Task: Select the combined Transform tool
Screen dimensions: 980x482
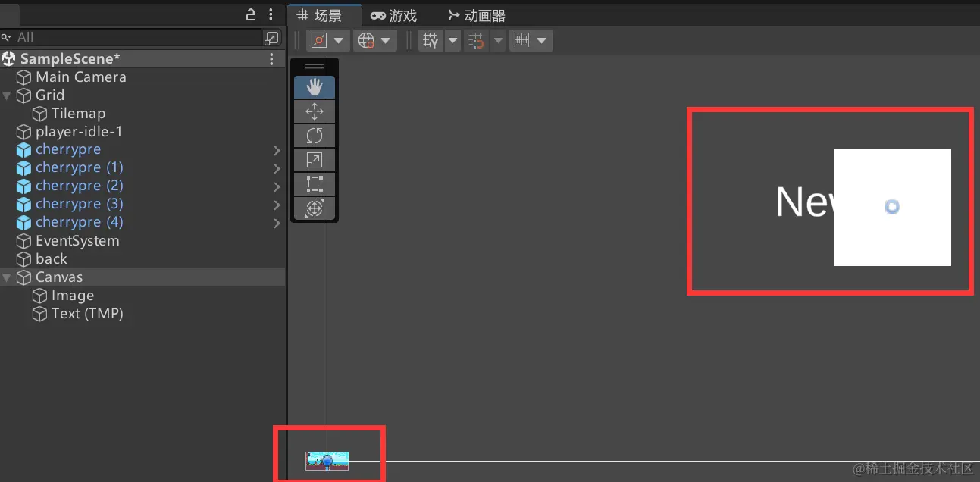Action: [315, 208]
